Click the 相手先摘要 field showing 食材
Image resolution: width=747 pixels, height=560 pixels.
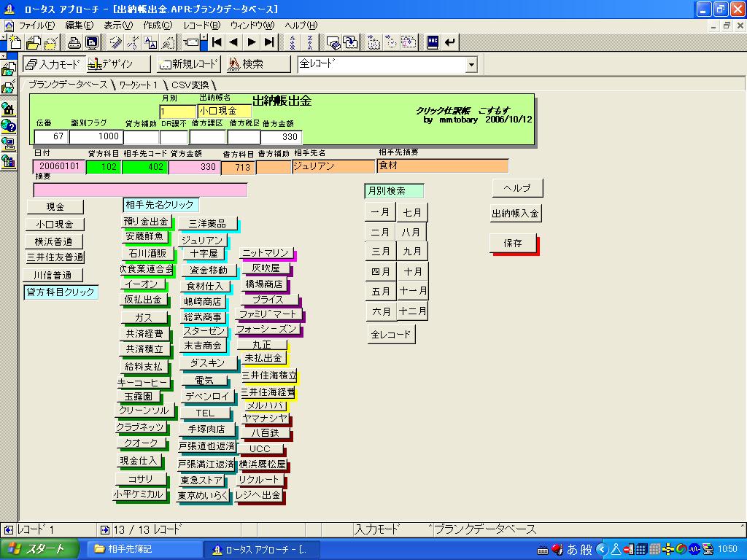pyautogui.click(x=443, y=166)
